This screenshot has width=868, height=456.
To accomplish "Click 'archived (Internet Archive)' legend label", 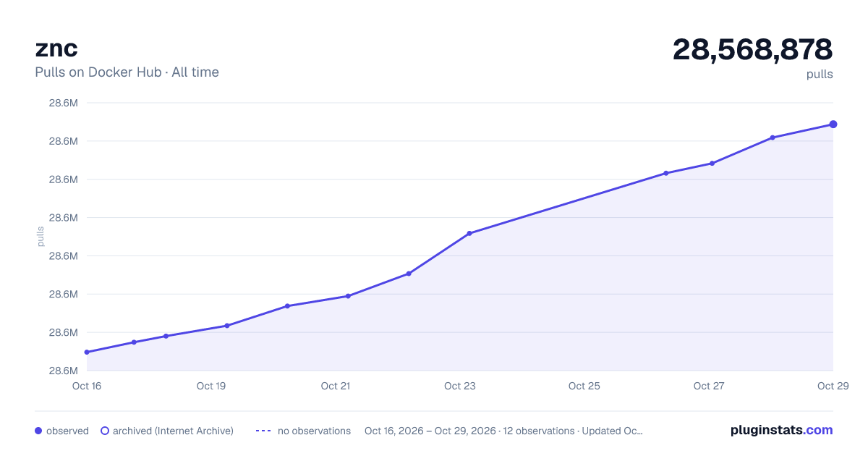I will point(173,431).
